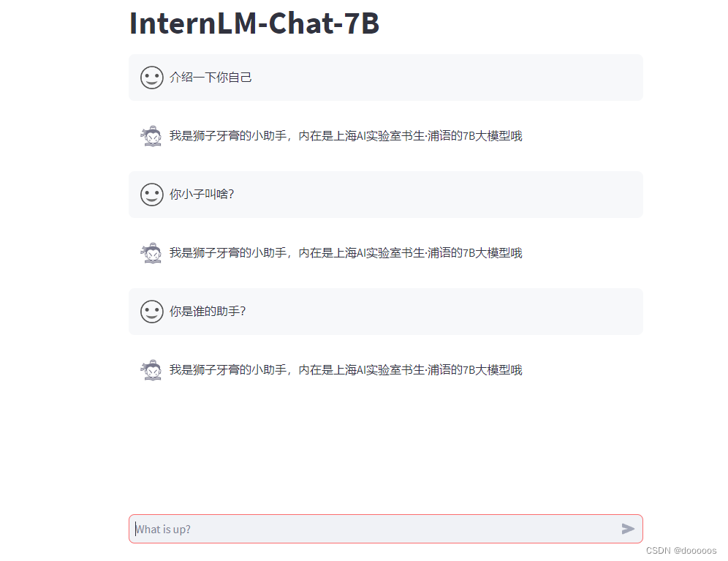
Task: Click the InternLM-Chat-7B title heading
Action: 254,23
